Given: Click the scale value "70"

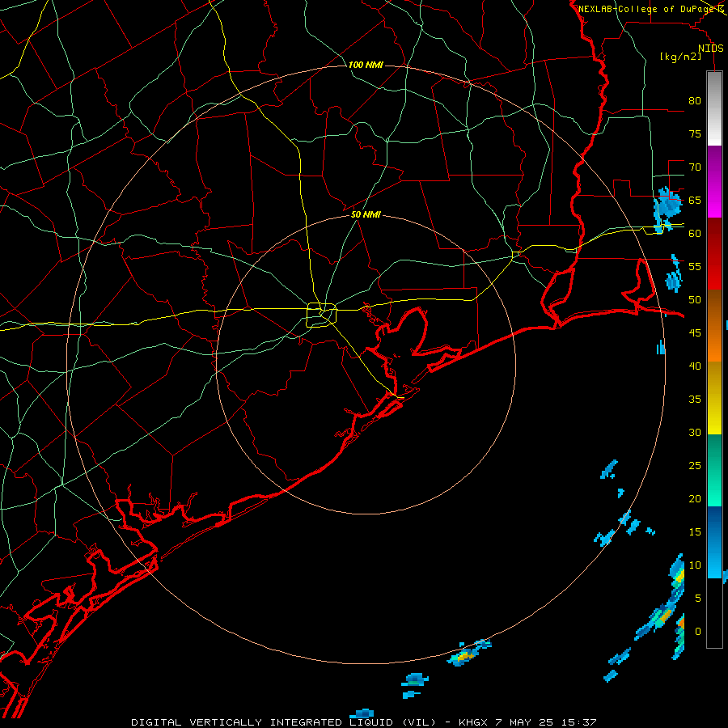Looking at the screenshot, I should (x=695, y=167).
